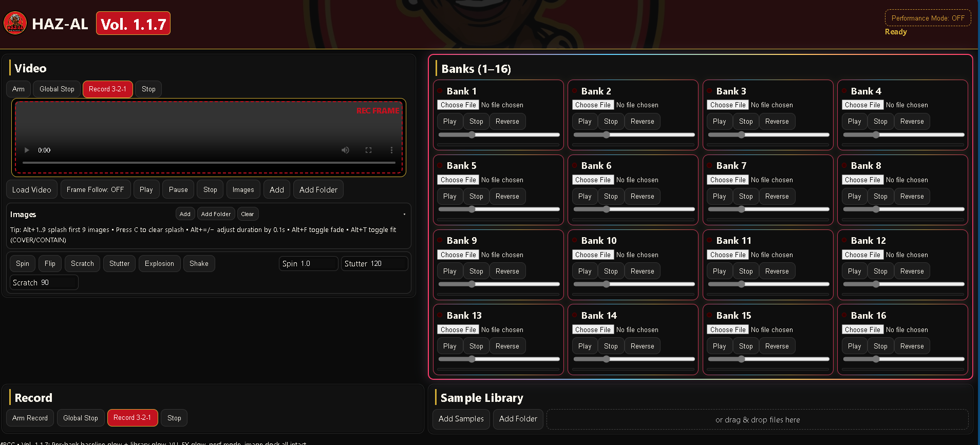Open file chooser for Bank 12
The height and width of the screenshot is (445, 980).
(x=862, y=255)
